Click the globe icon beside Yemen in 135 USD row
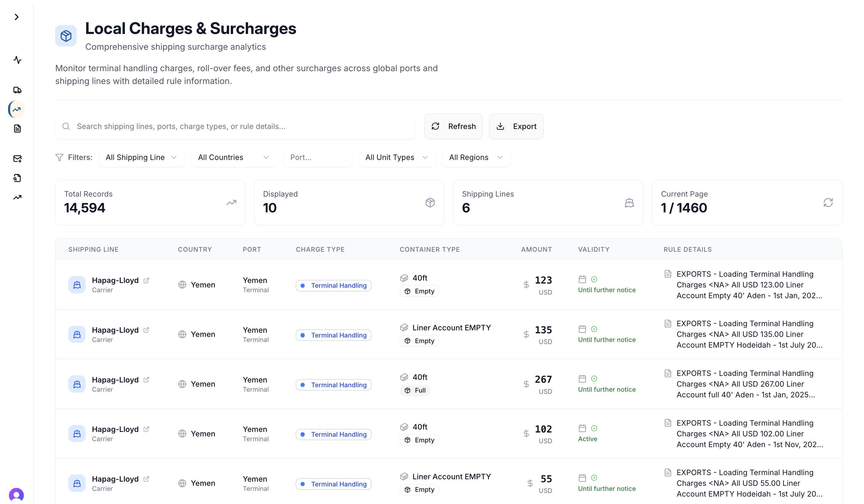 click(x=182, y=334)
